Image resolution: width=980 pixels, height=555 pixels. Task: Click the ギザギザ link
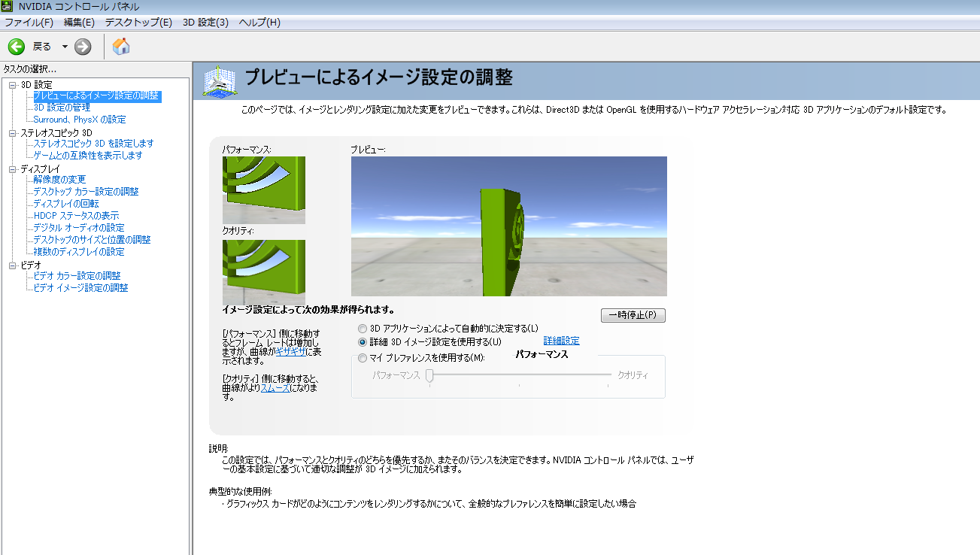click(x=291, y=351)
